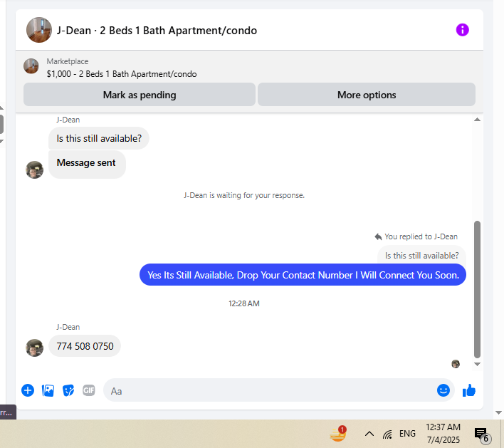Viewport: 504px width, 448px height.
Task: Open More options button
Action: tap(367, 95)
